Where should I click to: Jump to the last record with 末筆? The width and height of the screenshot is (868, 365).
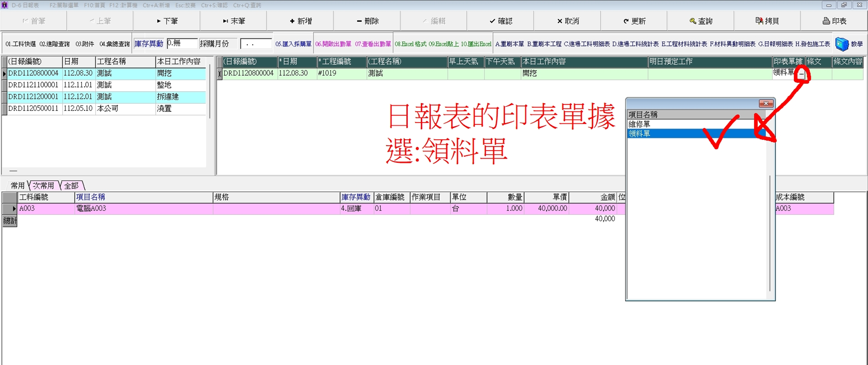coord(233,21)
